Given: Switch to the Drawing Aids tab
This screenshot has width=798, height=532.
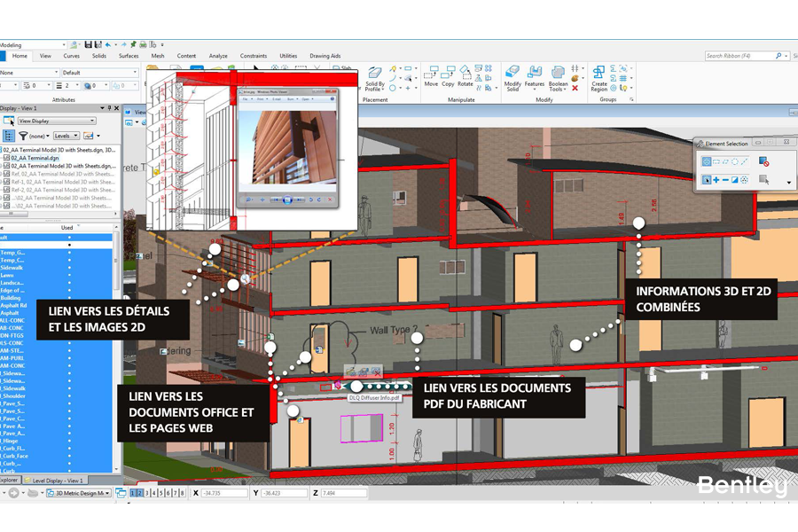Looking at the screenshot, I should pos(325,56).
